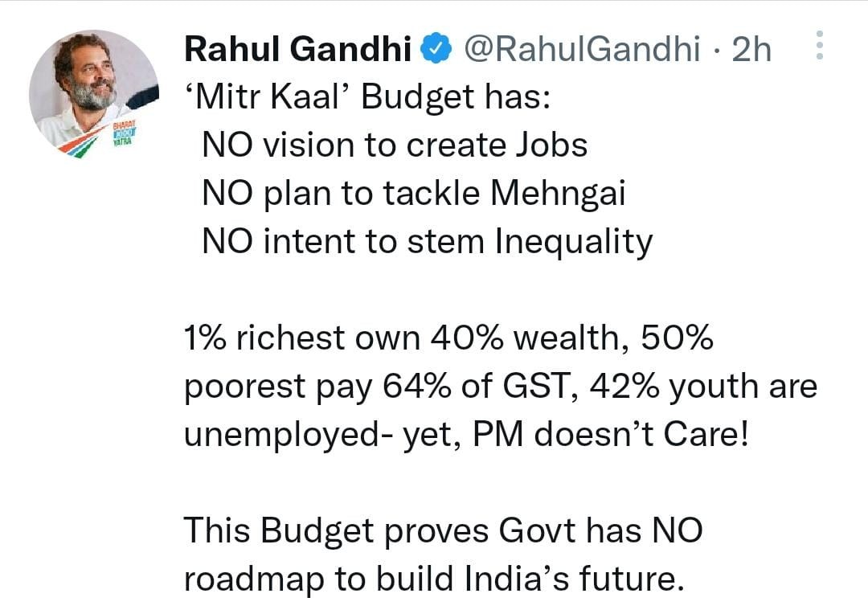Click the text This Budget proves Govt has NO
The width and height of the screenshot is (868, 614).
[x=444, y=531]
